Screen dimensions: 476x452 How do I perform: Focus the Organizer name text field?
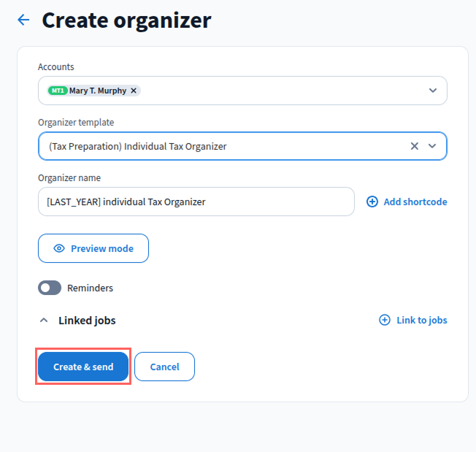[196, 202]
